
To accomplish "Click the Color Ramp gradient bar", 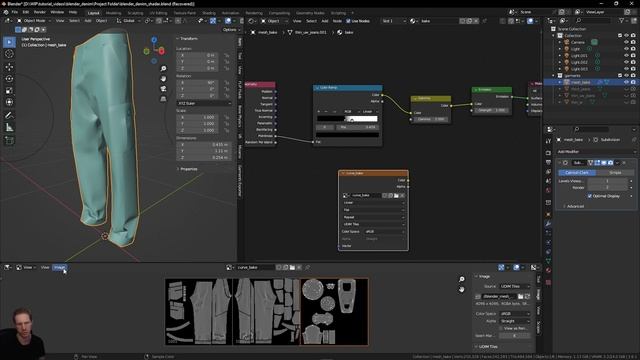I will [347, 119].
